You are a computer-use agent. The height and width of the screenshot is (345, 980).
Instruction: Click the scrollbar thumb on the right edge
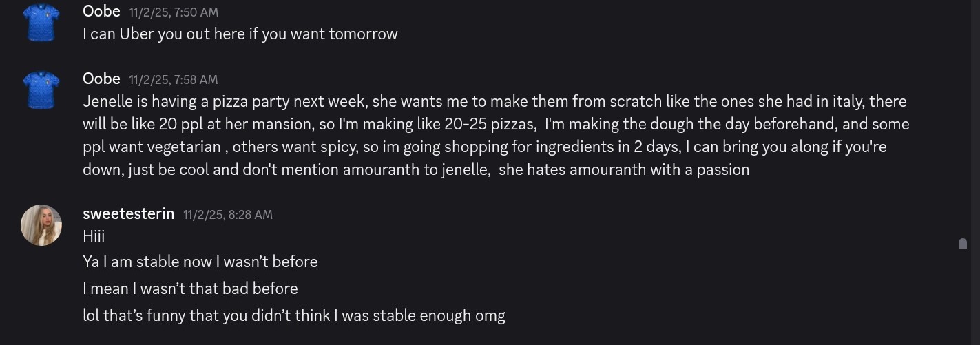pyautogui.click(x=963, y=243)
